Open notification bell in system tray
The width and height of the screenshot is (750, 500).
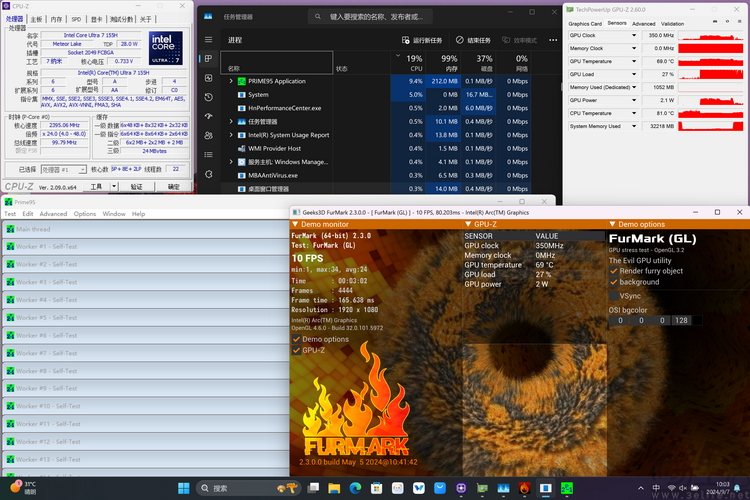tap(737, 488)
